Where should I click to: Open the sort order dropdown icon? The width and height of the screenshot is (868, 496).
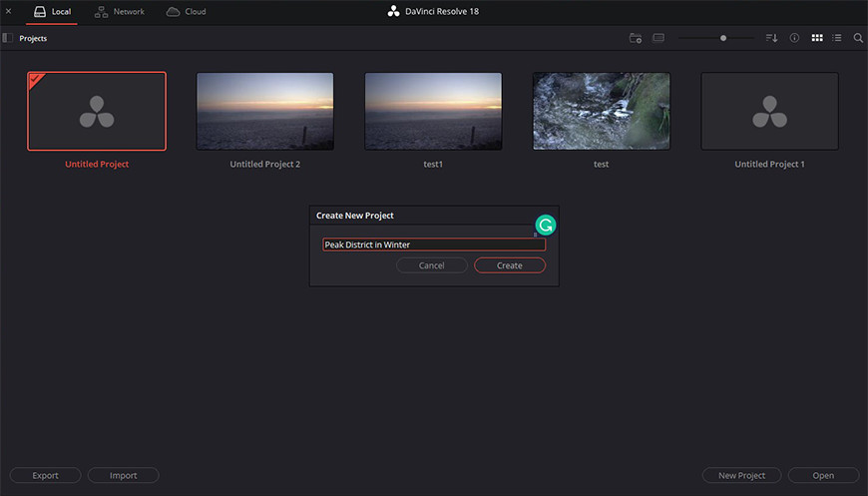771,38
